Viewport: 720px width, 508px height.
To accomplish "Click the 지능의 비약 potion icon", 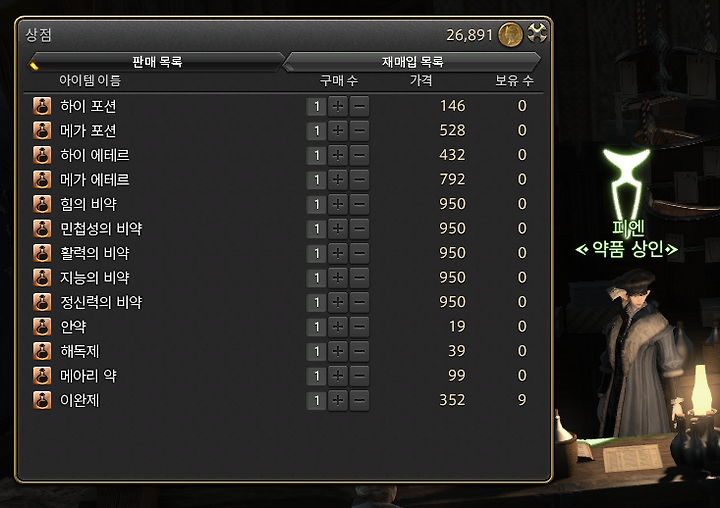I will (x=42, y=277).
